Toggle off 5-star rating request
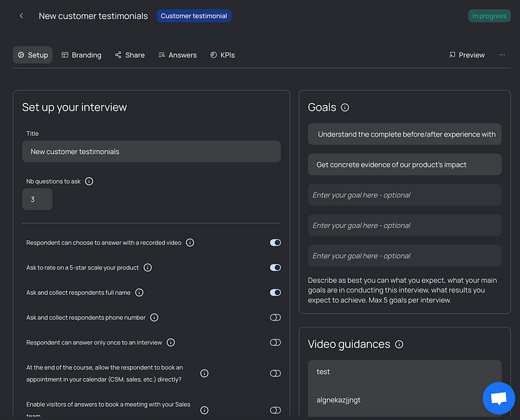This screenshot has height=420, width=520. (x=275, y=267)
